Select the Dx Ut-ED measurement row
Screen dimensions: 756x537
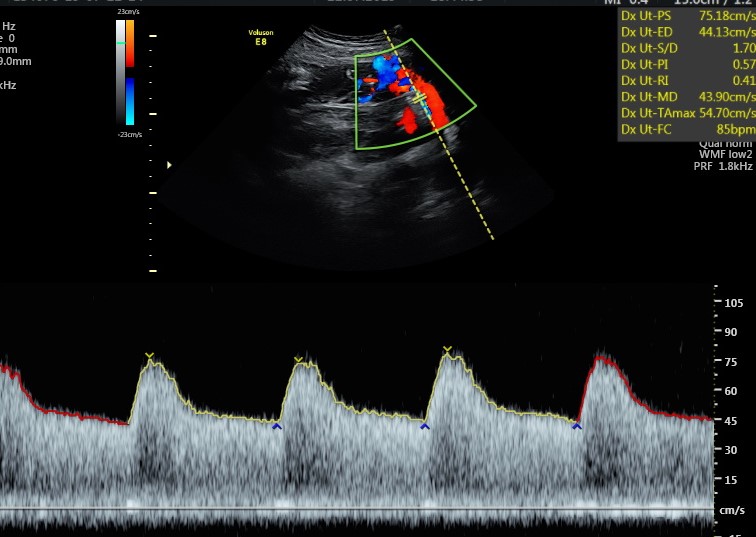686,31
